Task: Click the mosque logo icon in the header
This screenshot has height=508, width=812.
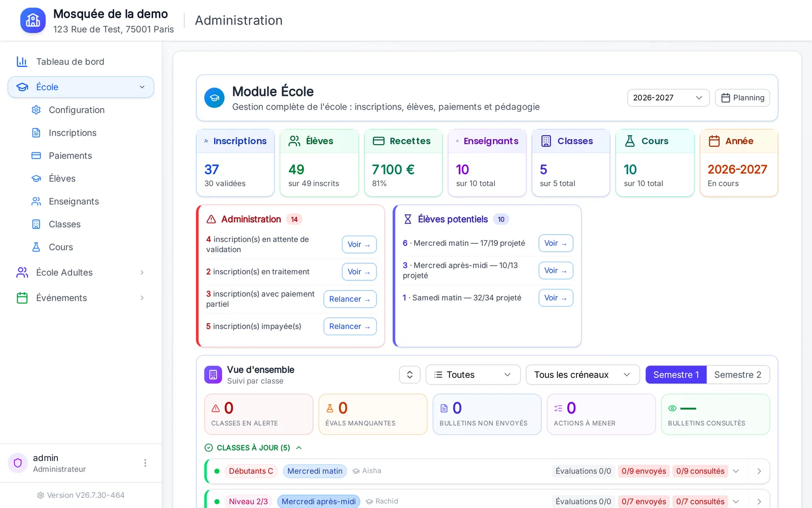Action: tap(33, 20)
